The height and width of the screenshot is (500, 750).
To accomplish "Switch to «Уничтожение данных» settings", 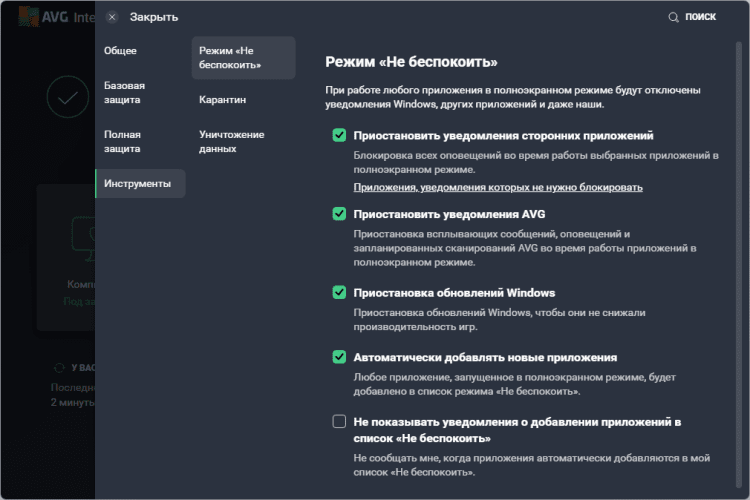I will point(231,141).
